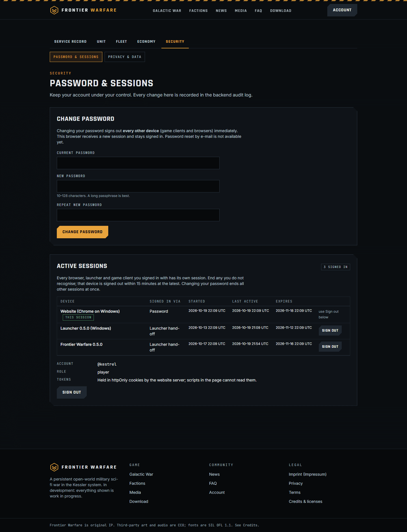Click the Sign Out button below account details
This screenshot has width=407, height=532.
point(72,392)
